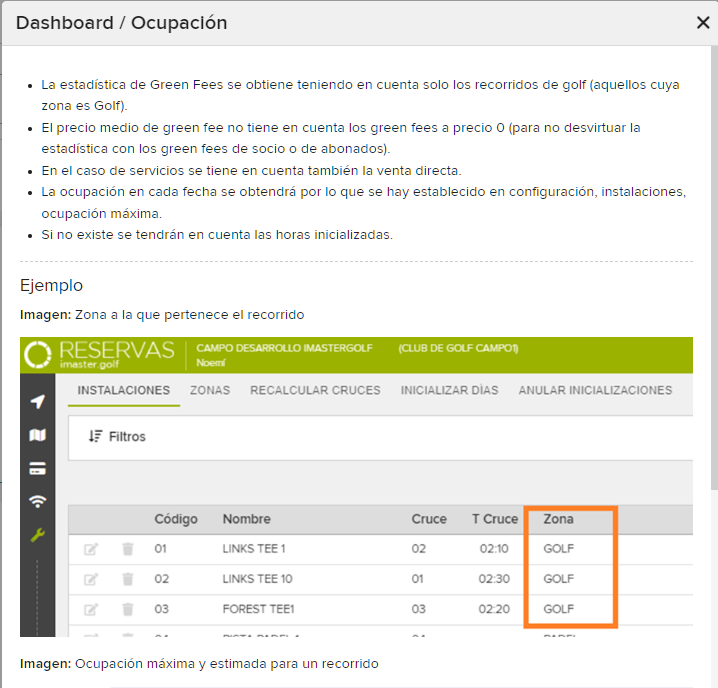The height and width of the screenshot is (688, 718).
Task: Click the 02:20 T Cruce value
Action: tap(494, 609)
